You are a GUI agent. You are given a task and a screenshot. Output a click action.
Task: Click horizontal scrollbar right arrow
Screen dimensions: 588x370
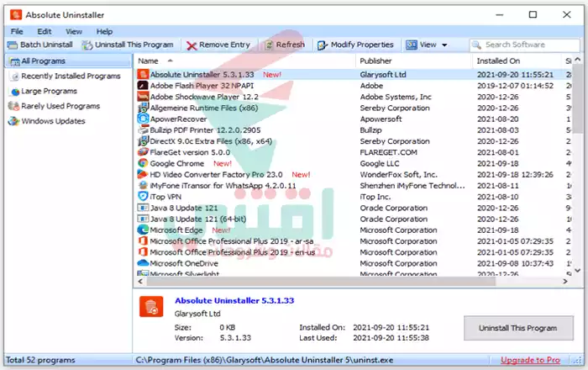click(x=565, y=282)
